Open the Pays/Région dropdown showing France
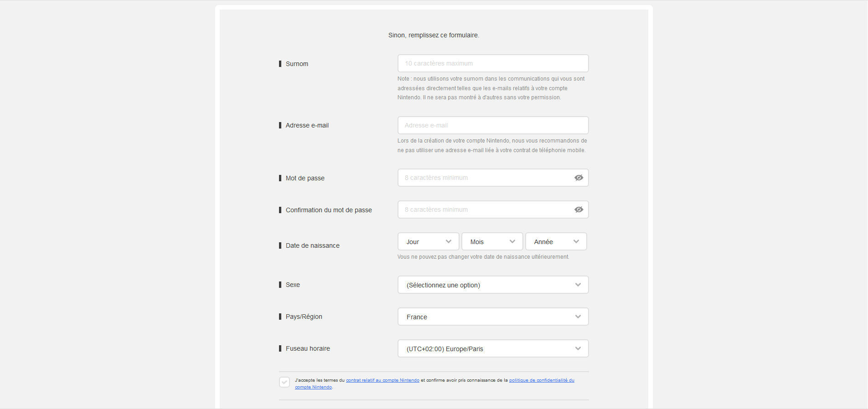 (492, 317)
